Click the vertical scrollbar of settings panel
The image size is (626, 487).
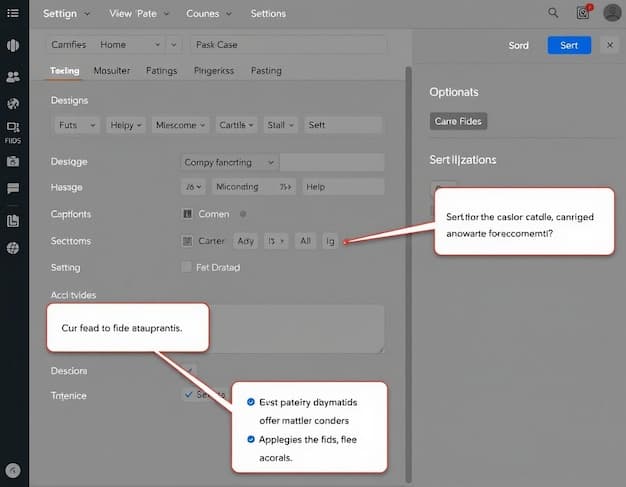408,200
